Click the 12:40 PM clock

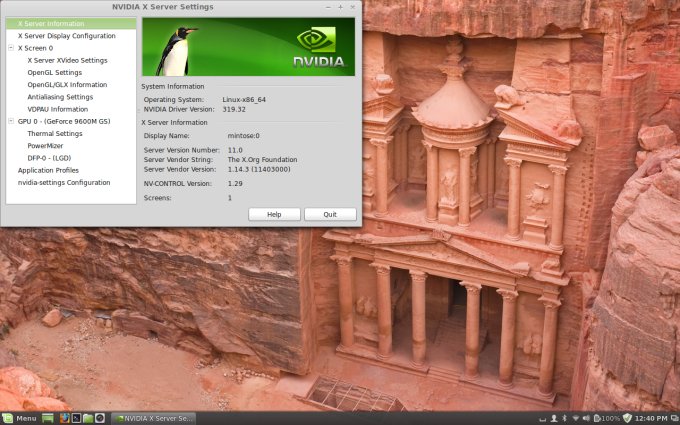tap(651, 418)
